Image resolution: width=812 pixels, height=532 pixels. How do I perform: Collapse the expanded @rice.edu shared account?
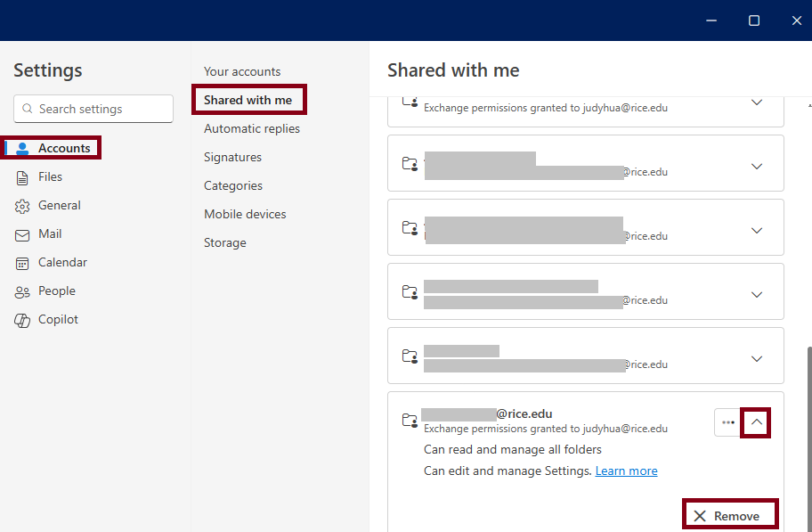click(x=756, y=422)
